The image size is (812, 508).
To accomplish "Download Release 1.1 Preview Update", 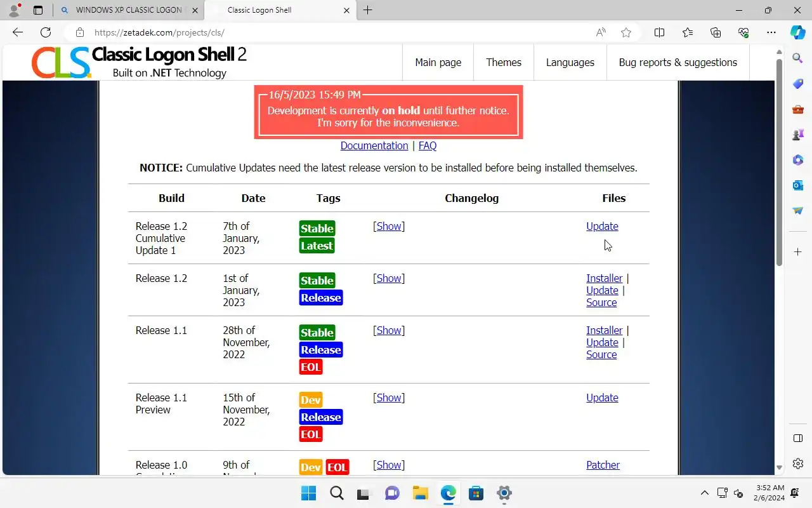I will (602, 398).
